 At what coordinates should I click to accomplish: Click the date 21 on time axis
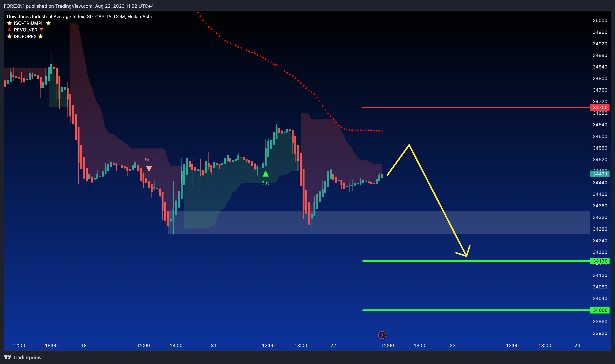pos(214,345)
